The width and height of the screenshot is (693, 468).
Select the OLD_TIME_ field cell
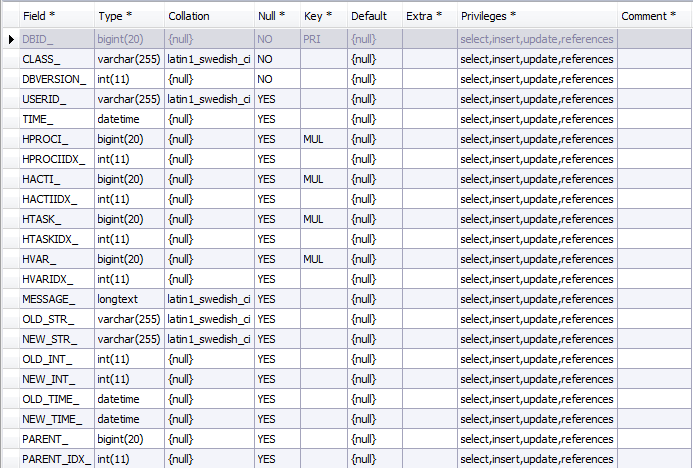coord(57,399)
